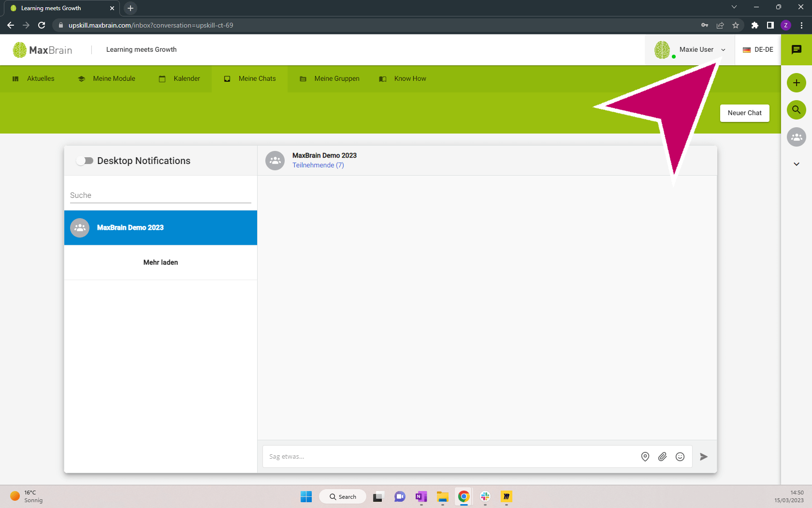
Task: Click the group avatar in chat header
Action: coord(275,161)
